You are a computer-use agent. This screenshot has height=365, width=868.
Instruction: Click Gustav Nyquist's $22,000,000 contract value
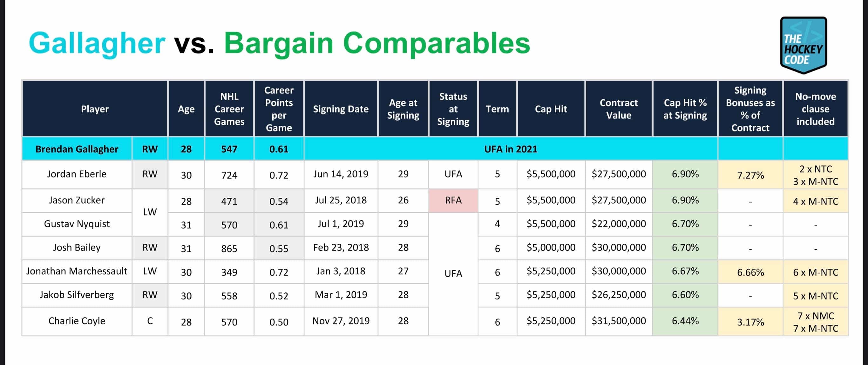[x=619, y=224]
